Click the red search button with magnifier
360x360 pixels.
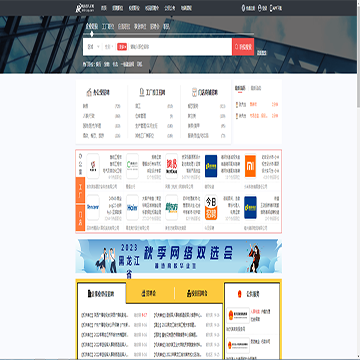(x=243, y=47)
